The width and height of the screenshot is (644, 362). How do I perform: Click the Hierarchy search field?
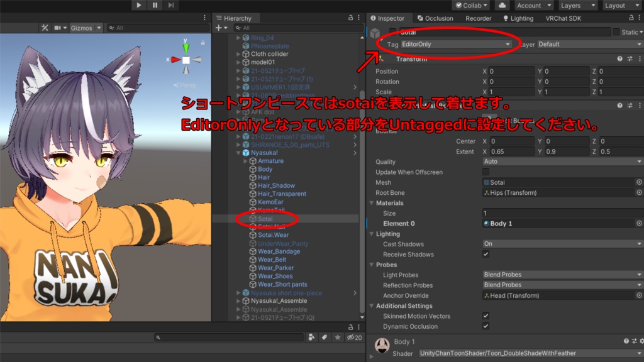click(x=297, y=28)
